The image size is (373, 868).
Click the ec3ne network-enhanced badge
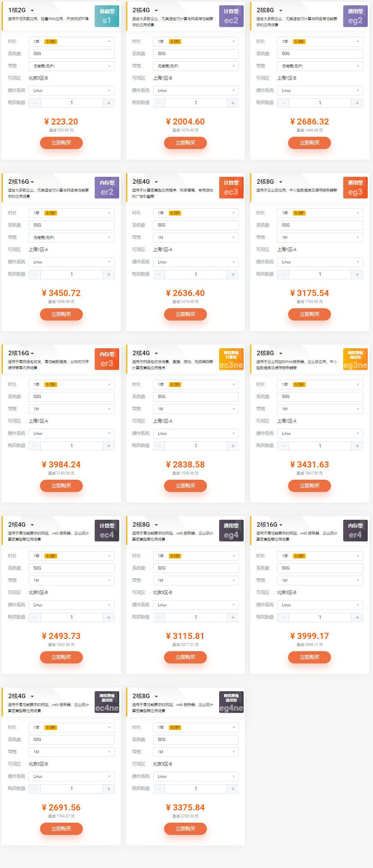coord(231,359)
